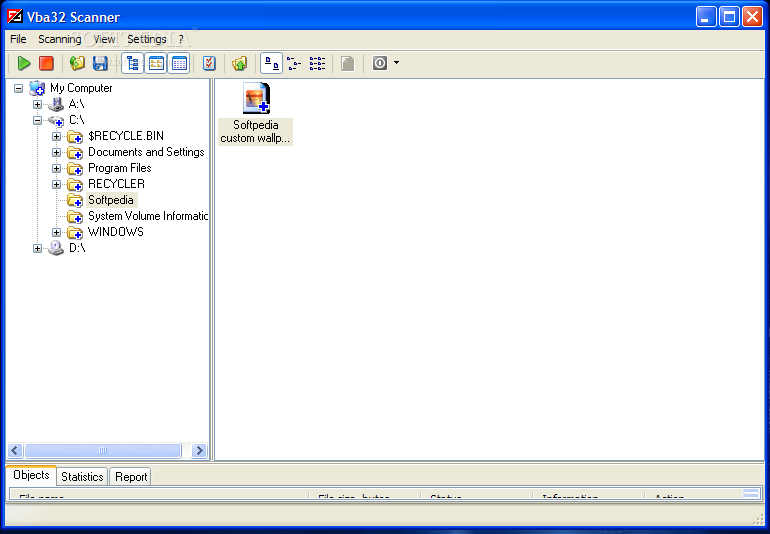
Task: Toggle the bottom table panel button
Action: (x=179, y=63)
